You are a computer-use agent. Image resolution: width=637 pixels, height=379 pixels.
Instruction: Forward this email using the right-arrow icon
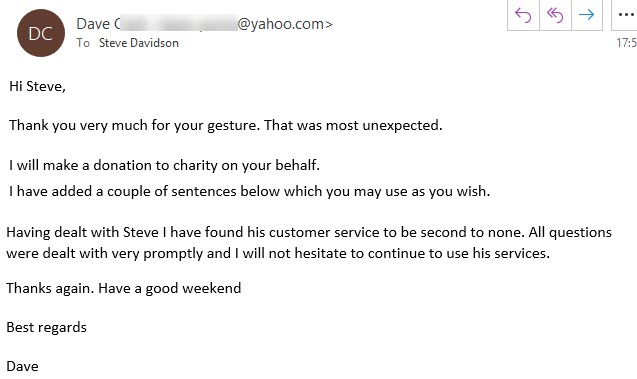pos(587,15)
